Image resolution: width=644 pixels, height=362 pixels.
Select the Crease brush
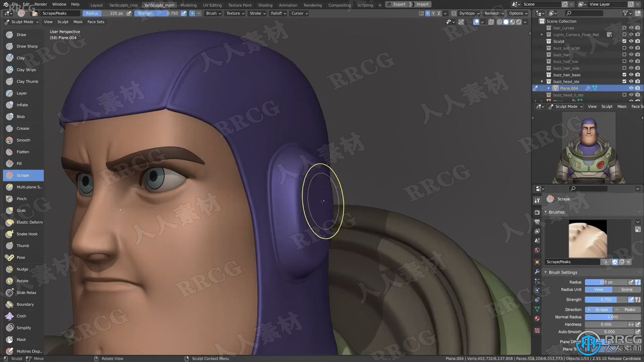(x=23, y=128)
